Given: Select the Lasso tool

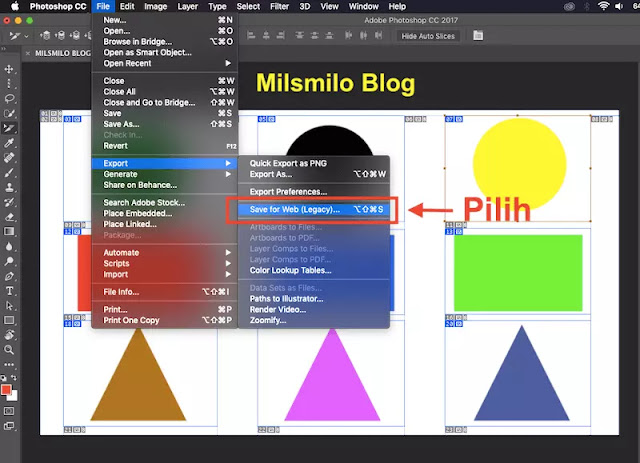Looking at the screenshot, I should coord(9,98).
